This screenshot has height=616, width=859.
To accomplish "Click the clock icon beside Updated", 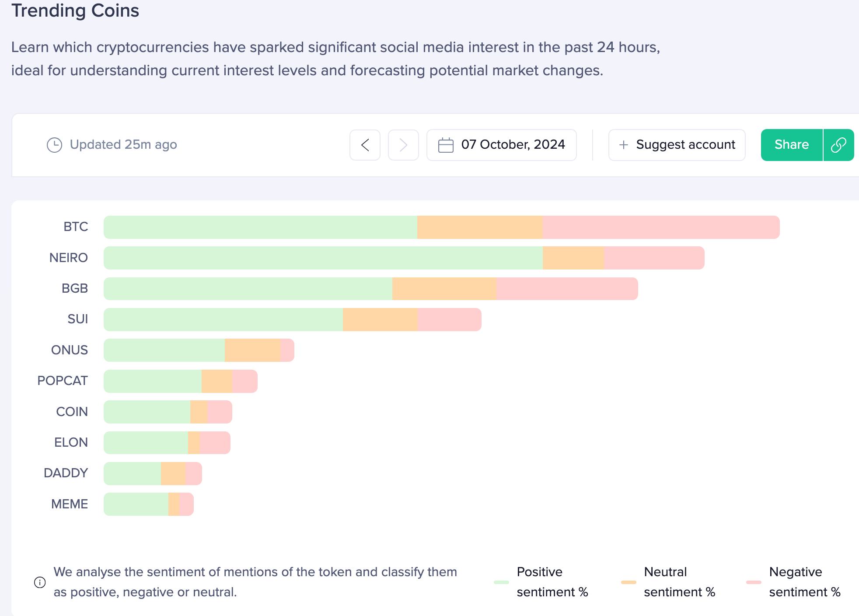I will tap(54, 145).
